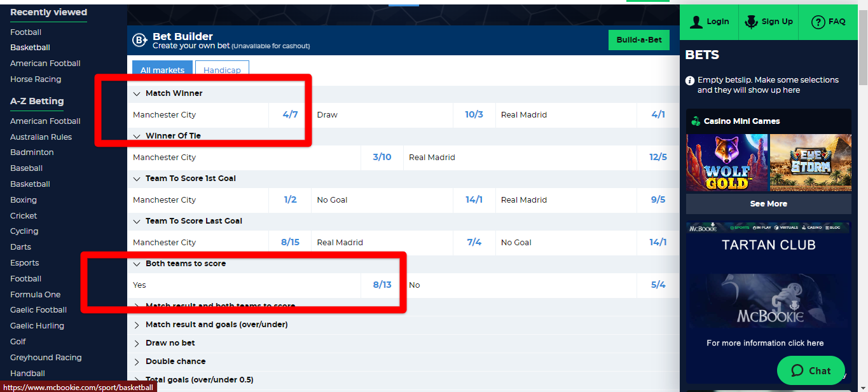
Task: Open the Wolf Gold game thumbnail
Action: pos(727,163)
